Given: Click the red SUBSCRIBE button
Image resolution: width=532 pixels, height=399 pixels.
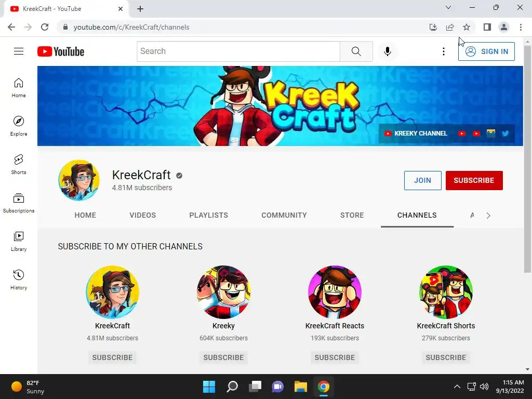Looking at the screenshot, I should pos(474,180).
